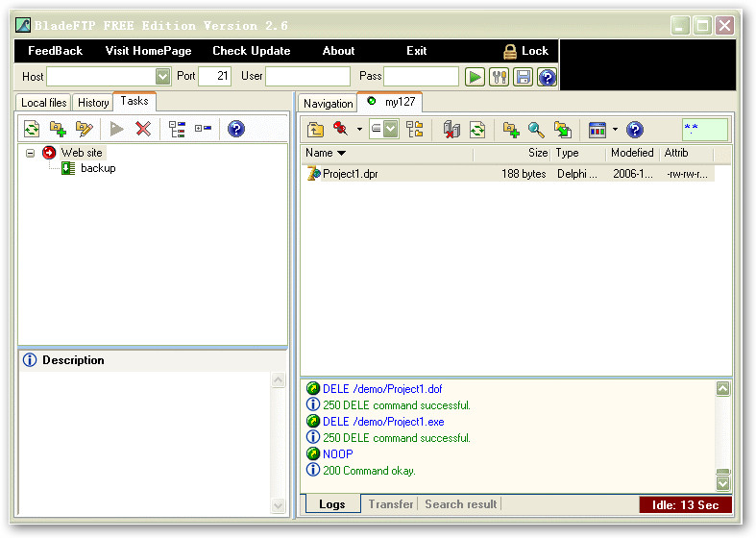Click Check Update menu item
The image size is (756, 538).
pos(251,51)
